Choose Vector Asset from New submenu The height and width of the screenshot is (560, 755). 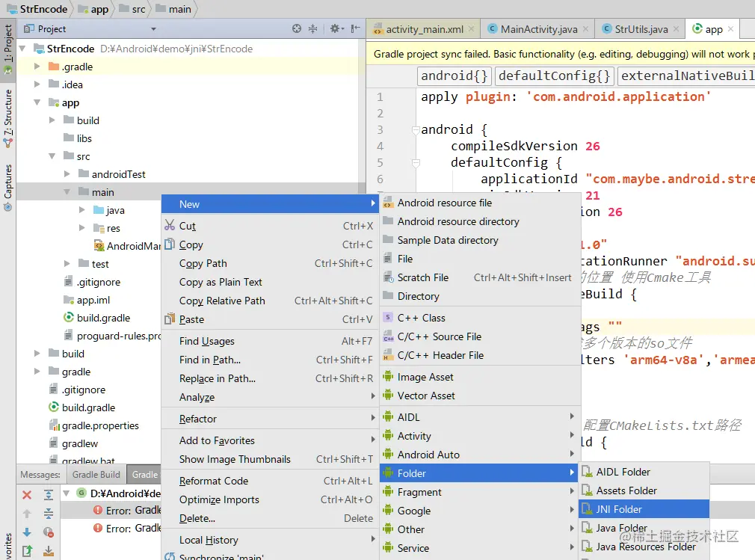[480, 396]
